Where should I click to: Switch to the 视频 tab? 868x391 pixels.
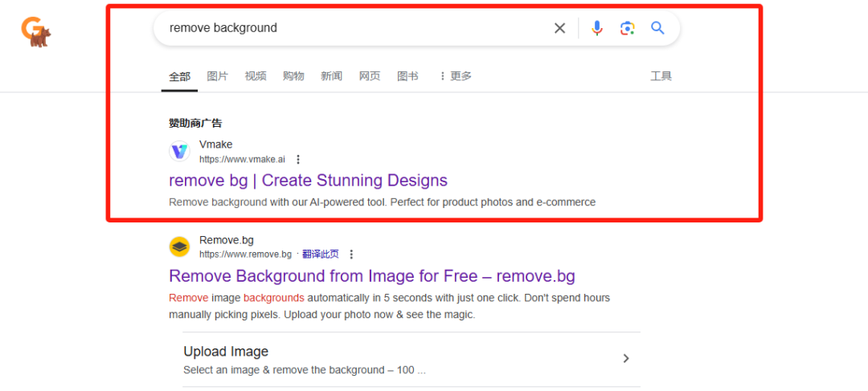click(256, 75)
